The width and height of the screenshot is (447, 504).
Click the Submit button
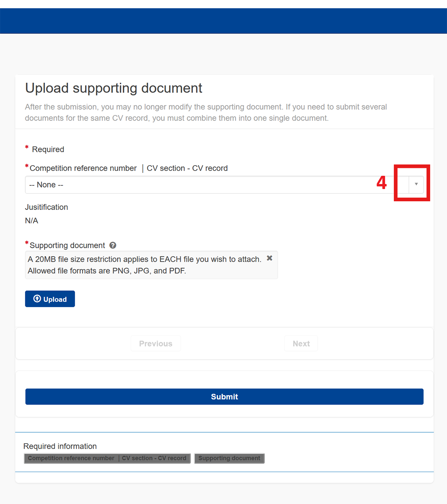pos(224,397)
